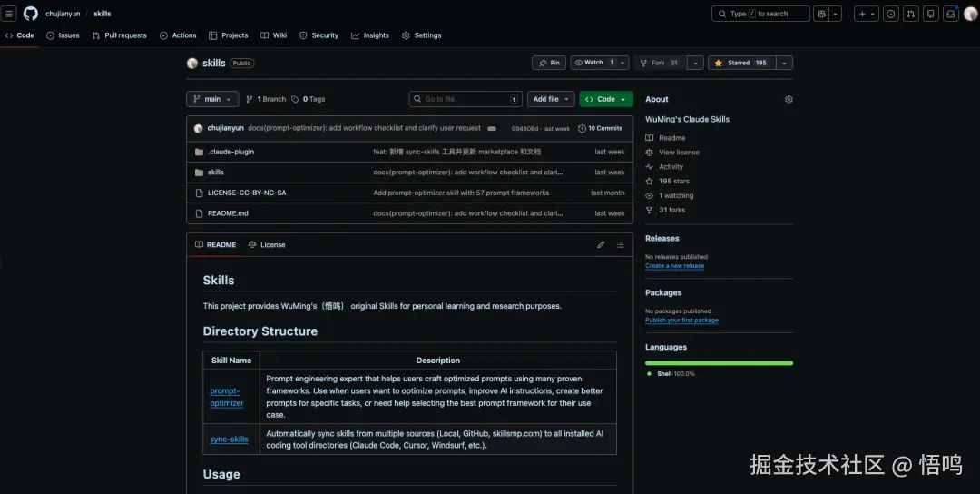The width and height of the screenshot is (980, 494).
Task: Open the repositories icon in header
Action: [x=931, y=14]
